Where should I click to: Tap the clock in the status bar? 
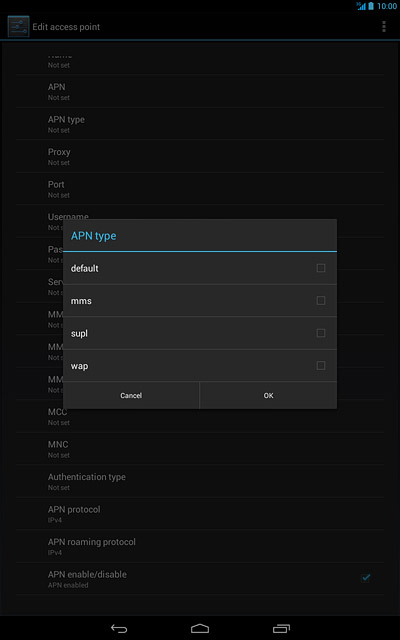click(387, 6)
